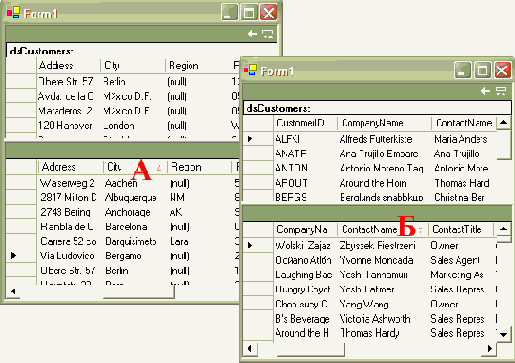The height and width of the screenshot is (363, 515).
Task: Select the 'Anchorage' city cell
Action: click(x=134, y=212)
